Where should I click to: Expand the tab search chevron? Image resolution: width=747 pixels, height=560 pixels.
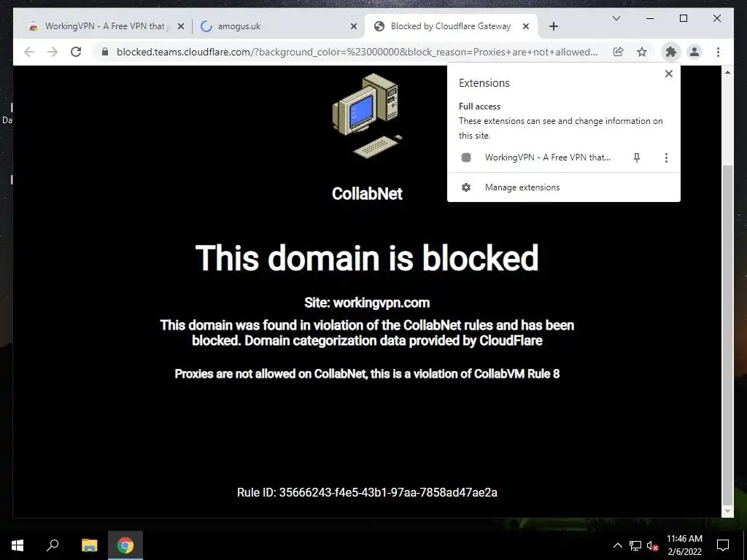coord(616,18)
